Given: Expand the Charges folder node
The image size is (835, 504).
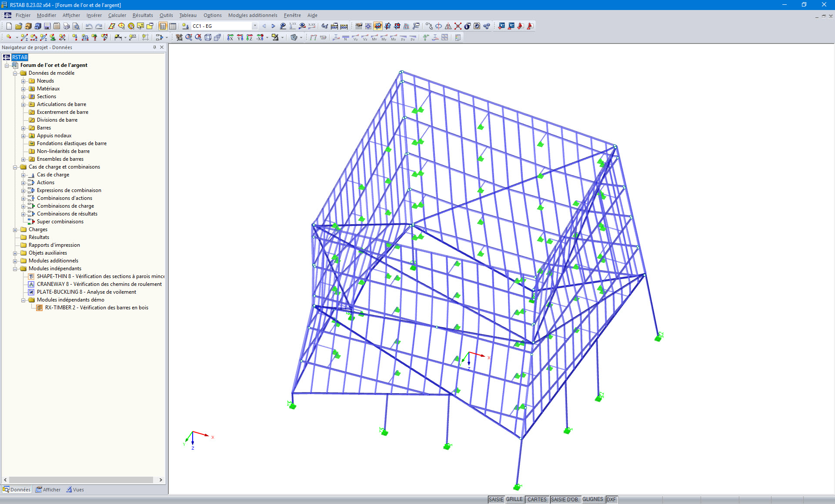Looking at the screenshot, I should click(15, 229).
